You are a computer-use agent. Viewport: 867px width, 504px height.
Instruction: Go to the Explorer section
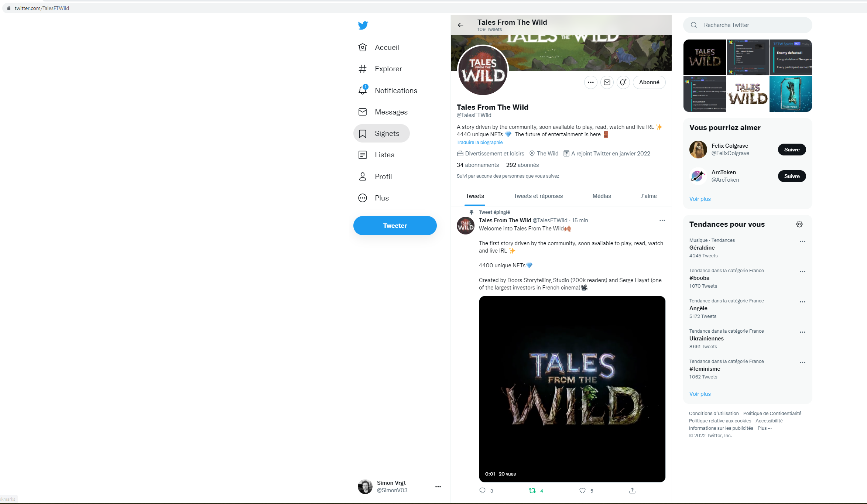tap(380, 69)
